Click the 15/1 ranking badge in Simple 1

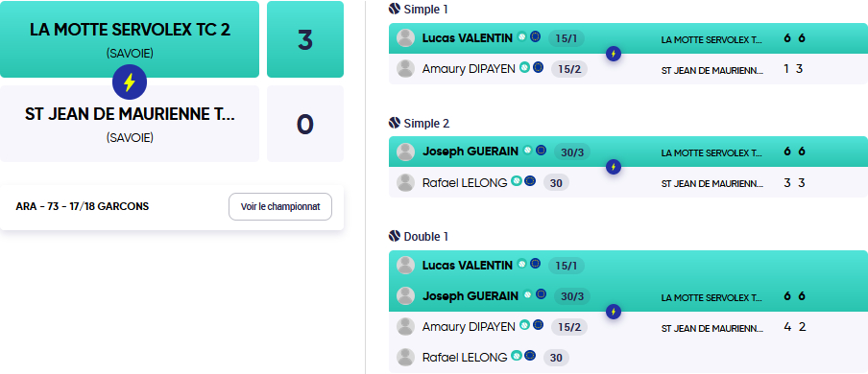pos(567,38)
